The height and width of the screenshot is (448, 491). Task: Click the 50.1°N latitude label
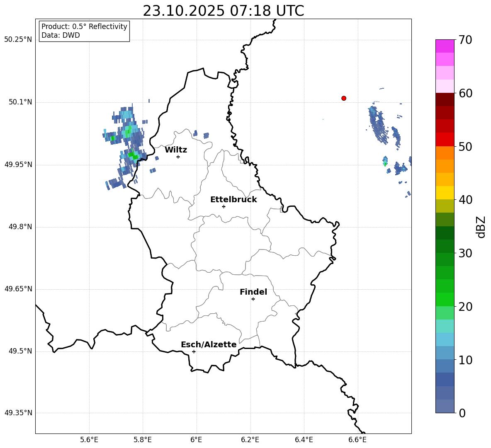point(20,102)
